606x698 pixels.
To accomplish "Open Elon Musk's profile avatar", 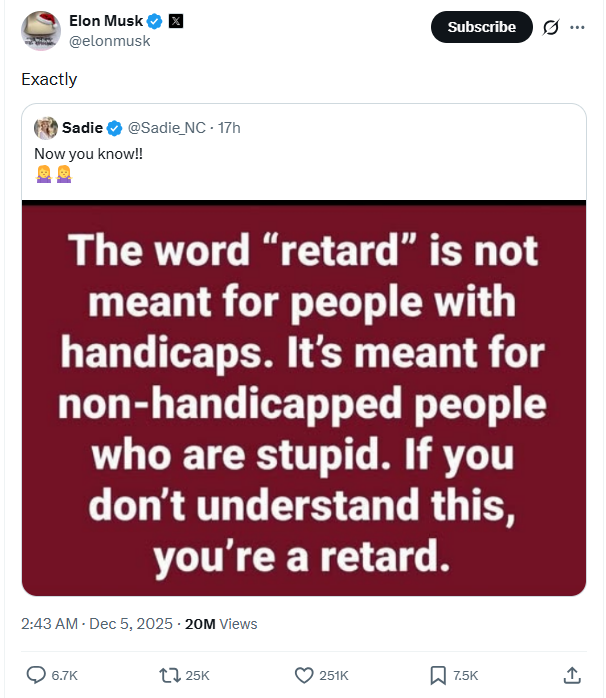I will click(41, 30).
